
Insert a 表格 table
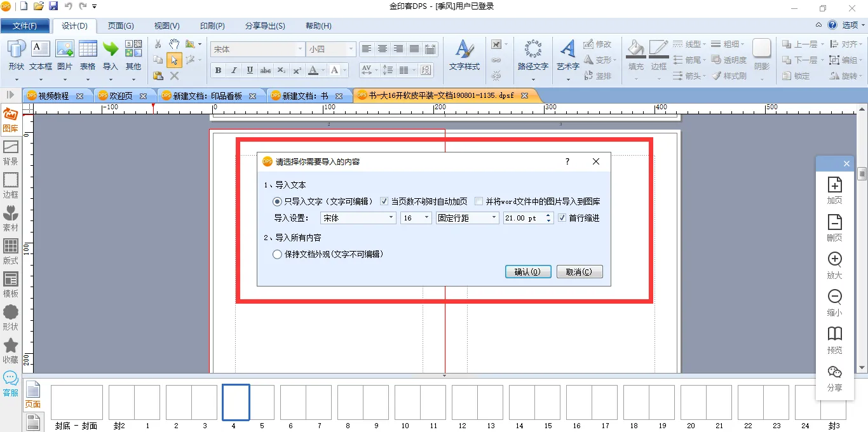pos(88,55)
